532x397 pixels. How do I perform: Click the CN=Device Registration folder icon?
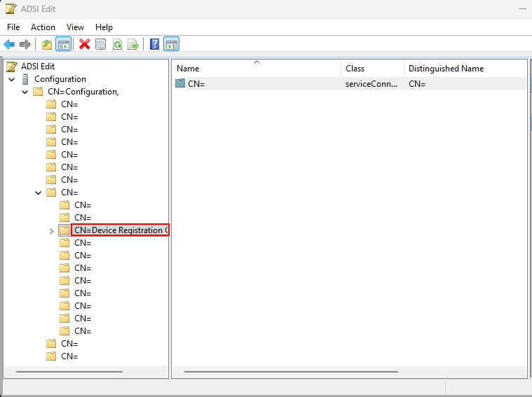[x=64, y=230]
